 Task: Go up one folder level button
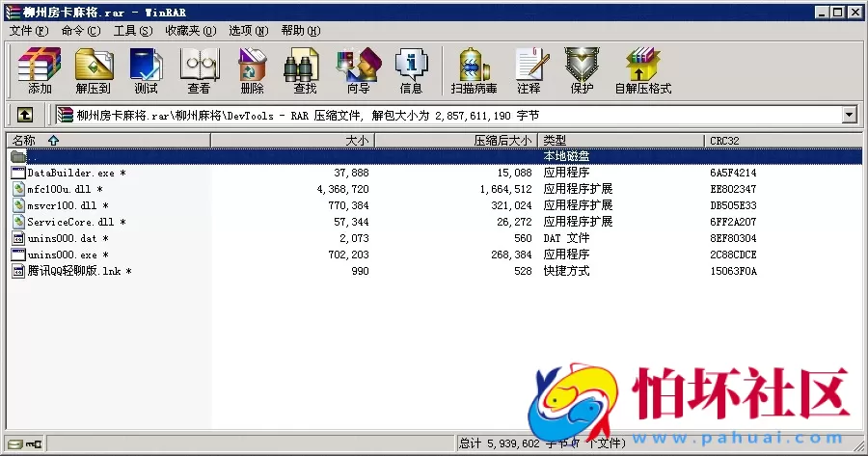[24, 115]
